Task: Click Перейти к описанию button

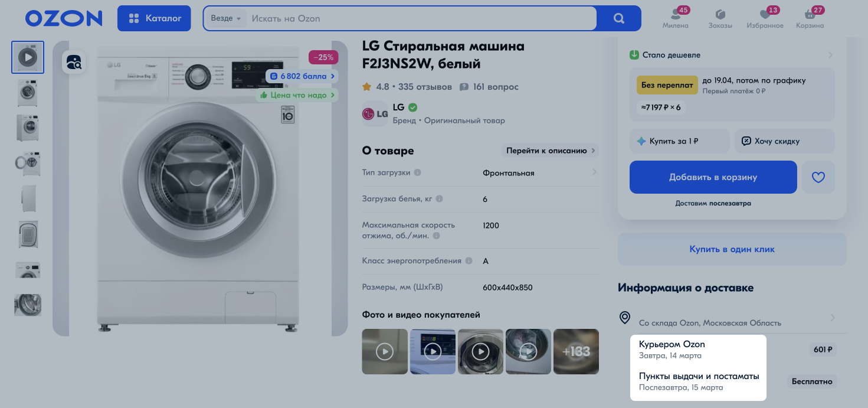Action: [550, 151]
